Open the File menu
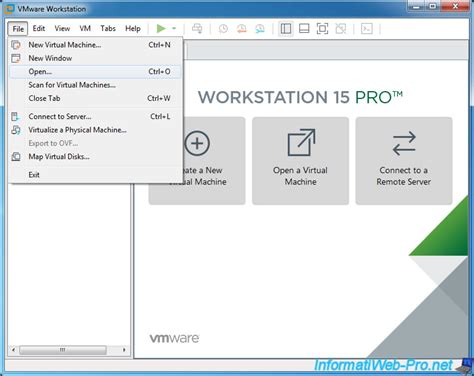474x376 pixels. tap(18, 29)
